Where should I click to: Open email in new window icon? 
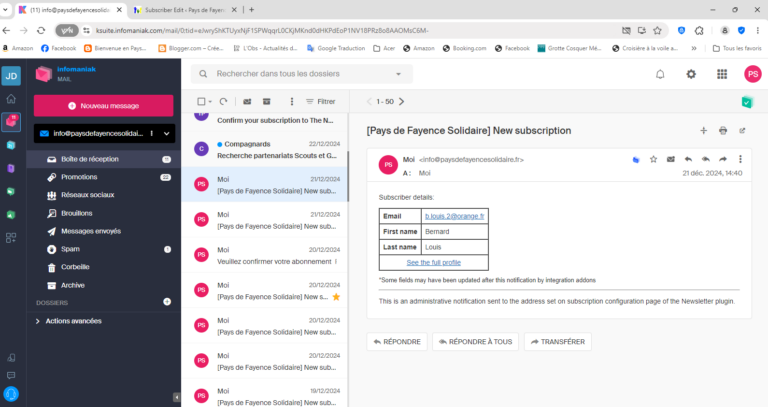(x=741, y=131)
